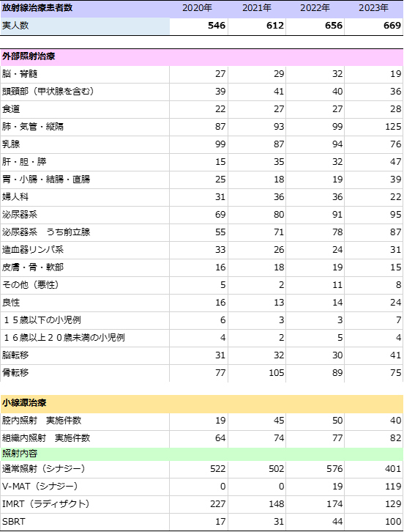Select the SBRT row label
404x532 pixels.
point(14,522)
